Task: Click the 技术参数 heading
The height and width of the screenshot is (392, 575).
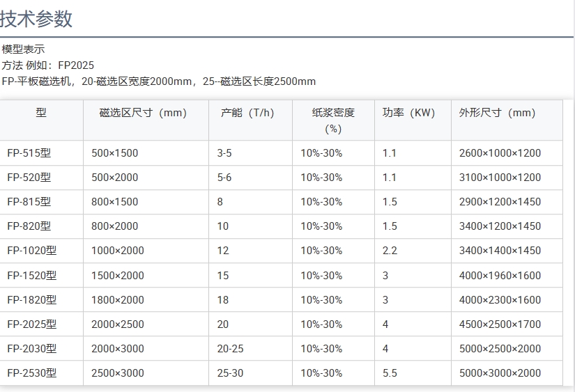Action: point(36,19)
